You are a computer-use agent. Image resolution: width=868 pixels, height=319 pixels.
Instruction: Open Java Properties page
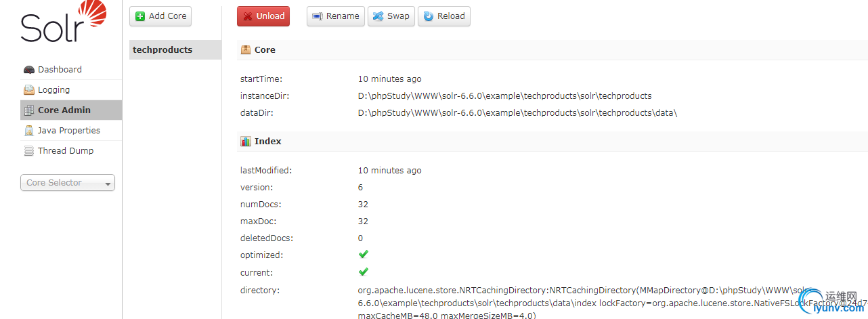(71, 131)
